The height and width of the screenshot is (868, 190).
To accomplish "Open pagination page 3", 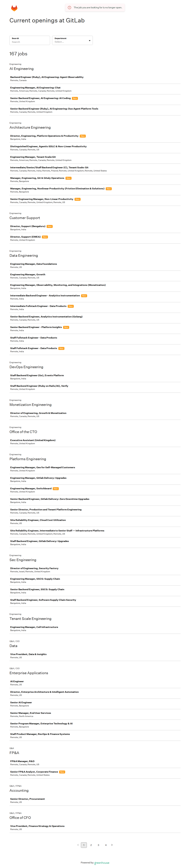I will (98, 845).
